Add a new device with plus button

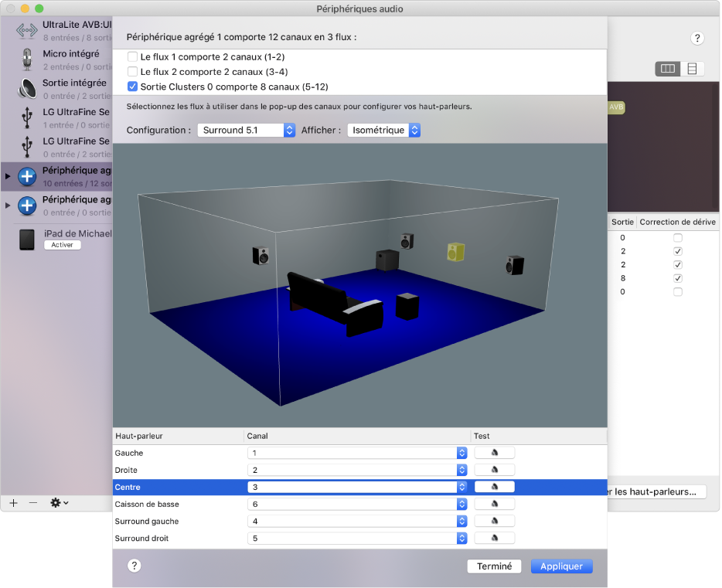click(x=13, y=502)
